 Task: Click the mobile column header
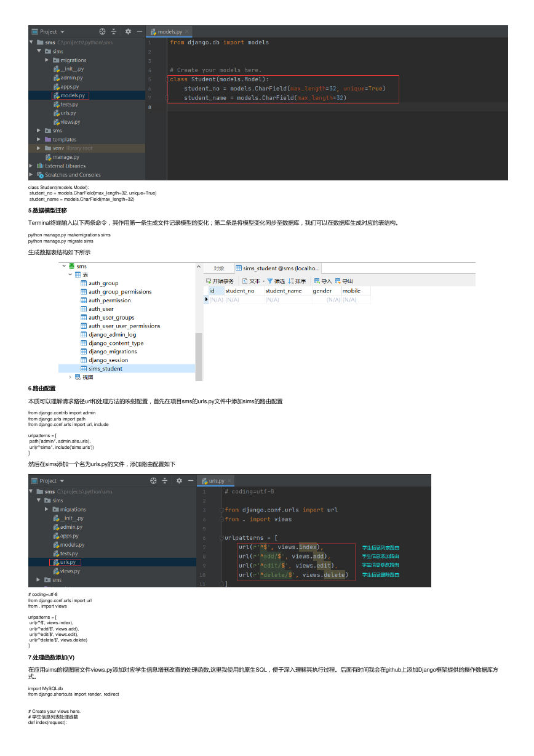point(356,291)
